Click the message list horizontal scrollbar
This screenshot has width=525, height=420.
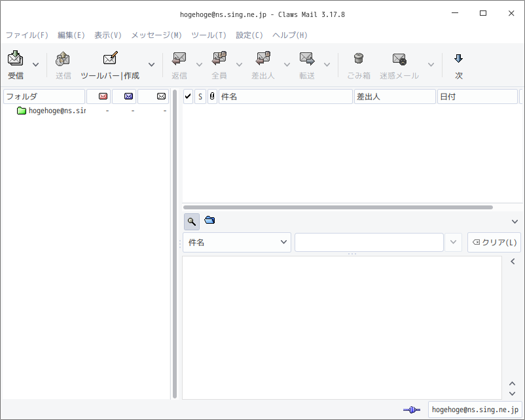click(338, 207)
